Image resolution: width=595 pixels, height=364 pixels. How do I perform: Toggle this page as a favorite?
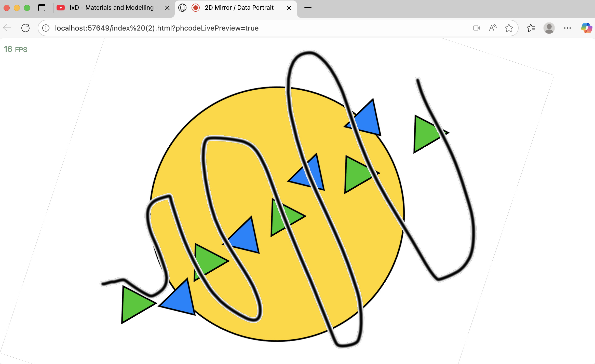click(x=509, y=28)
